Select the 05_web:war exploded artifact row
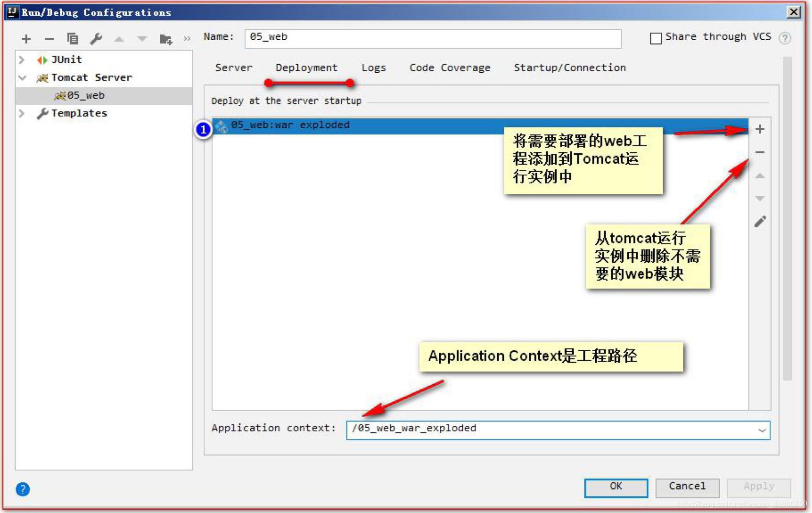This screenshot has height=513, width=812. pos(480,125)
